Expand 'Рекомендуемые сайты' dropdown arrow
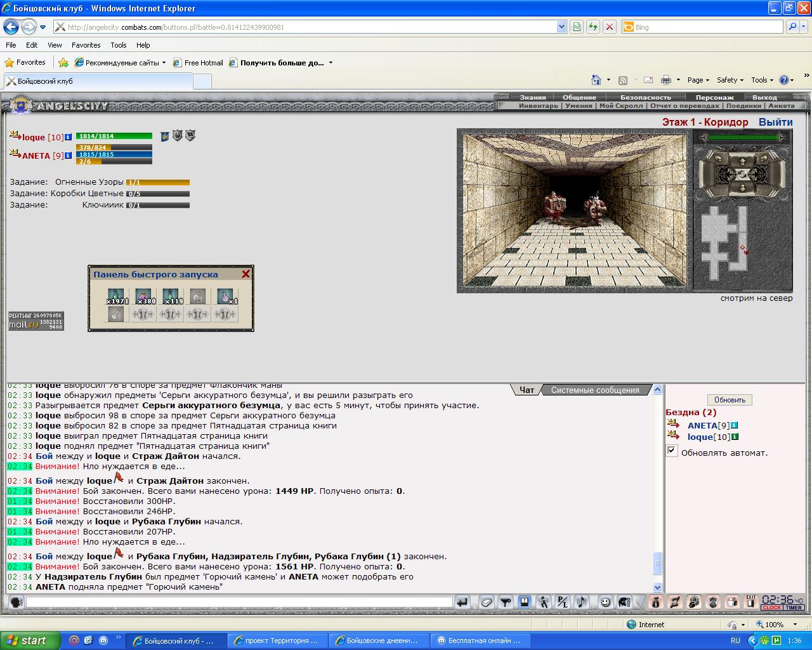Image resolution: width=812 pixels, height=650 pixels. [x=164, y=63]
